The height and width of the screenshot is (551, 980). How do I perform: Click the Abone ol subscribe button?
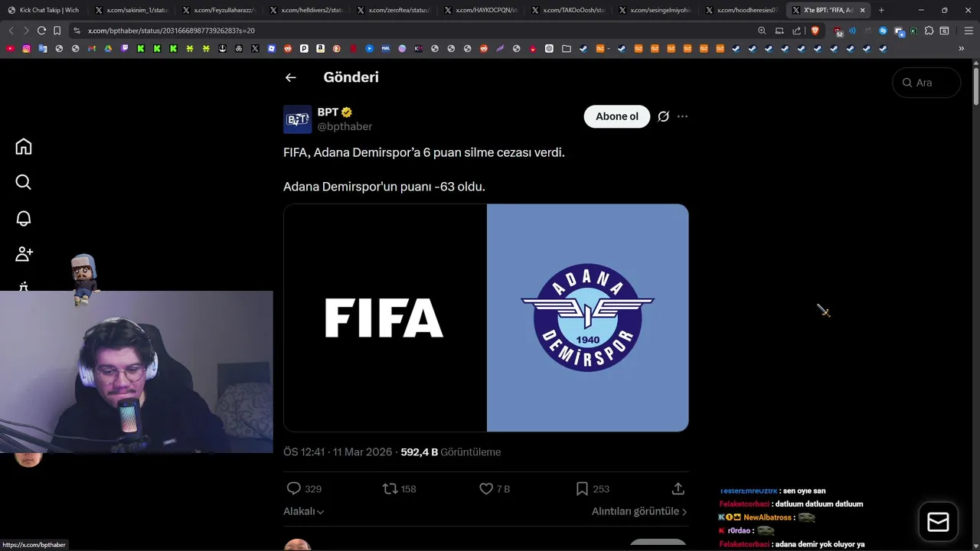(617, 116)
